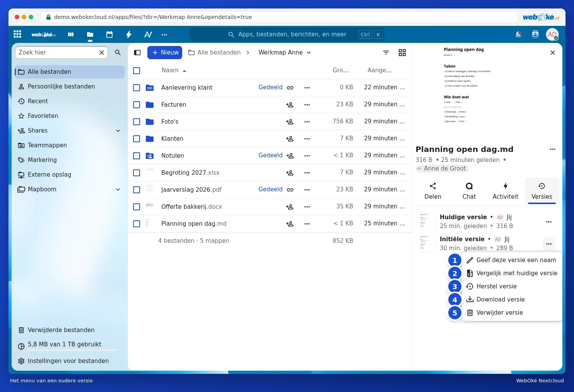Click the Gedeeld label on Notulen row
This screenshot has width=574, height=392.
pos(270,155)
